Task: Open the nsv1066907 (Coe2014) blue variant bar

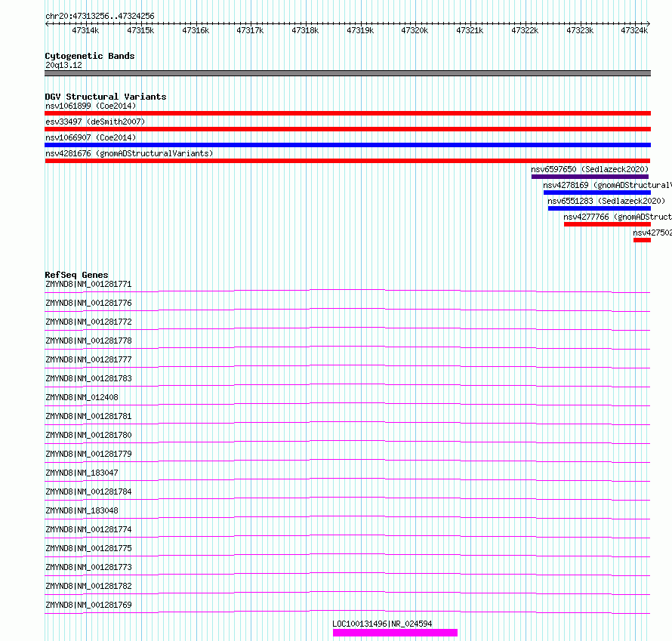Action: [x=347, y=145]
